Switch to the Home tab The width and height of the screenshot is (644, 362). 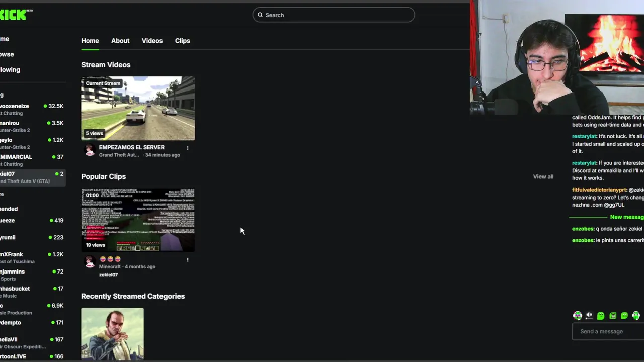[x=90, y=41]
